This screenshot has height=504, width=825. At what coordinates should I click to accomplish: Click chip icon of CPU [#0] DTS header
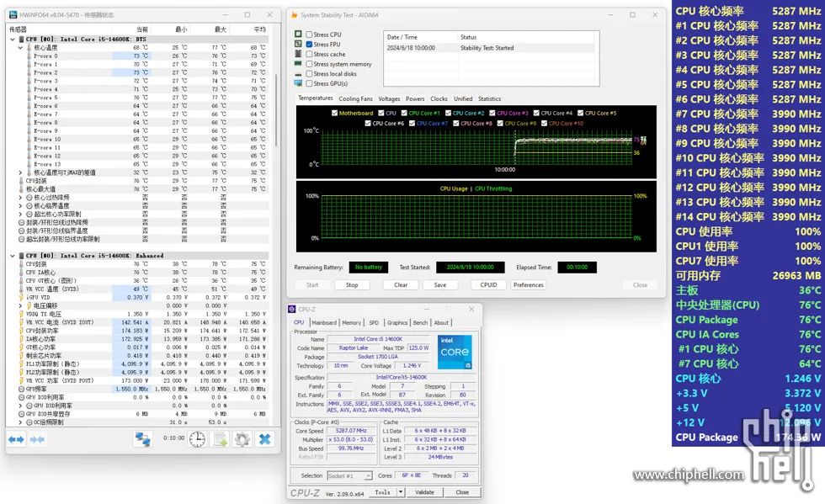click(22, 40)
